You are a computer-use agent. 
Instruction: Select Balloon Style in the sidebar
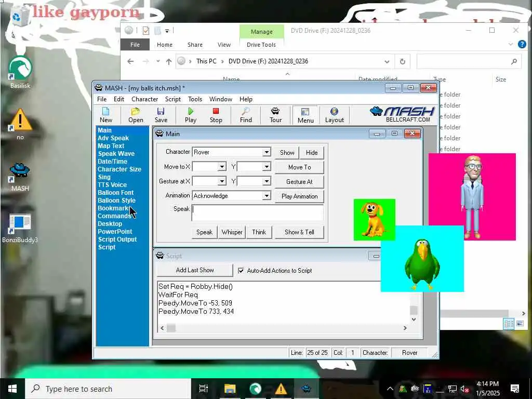(x=116, y=201)
